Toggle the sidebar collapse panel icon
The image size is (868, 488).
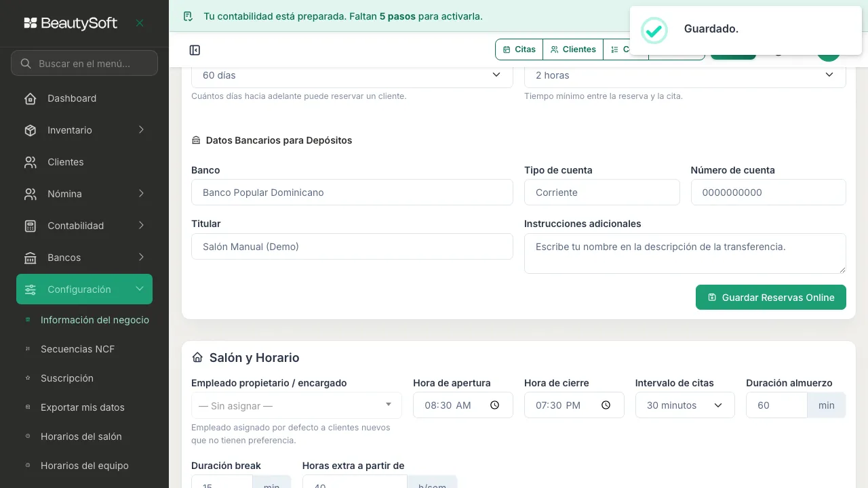(195, 50)
